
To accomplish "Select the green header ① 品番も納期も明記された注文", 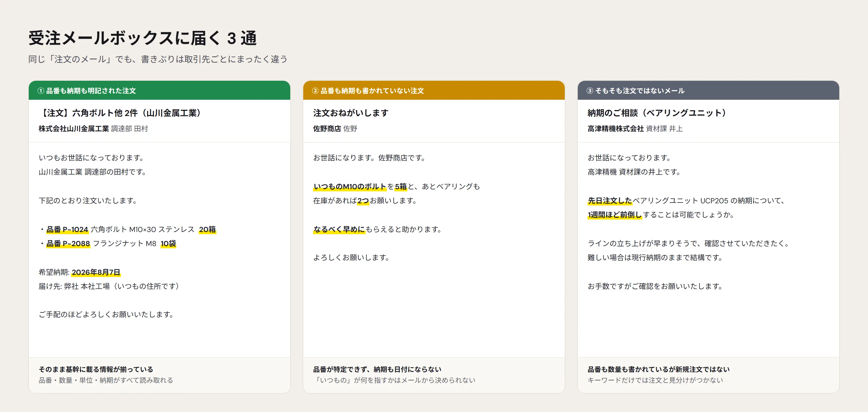I will (159, 91).
